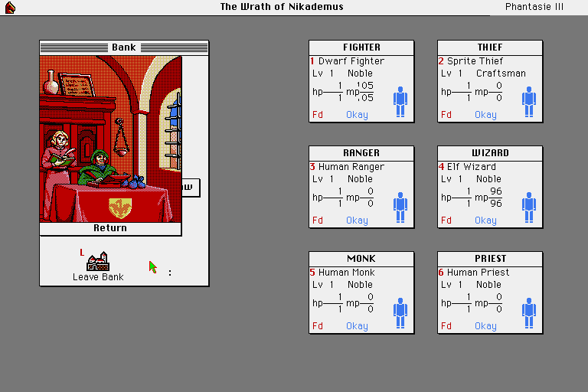Click the Wizard's red Fd indicator
The image size is (588, 392).
[x=446, y=220]
